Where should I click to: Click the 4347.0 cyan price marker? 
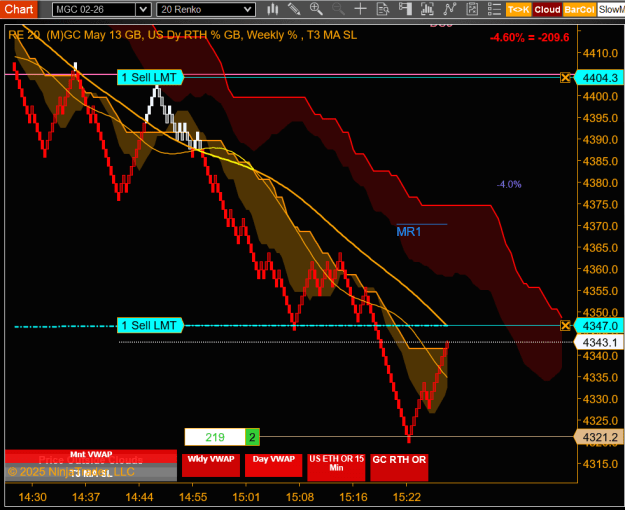click(599, 326)
